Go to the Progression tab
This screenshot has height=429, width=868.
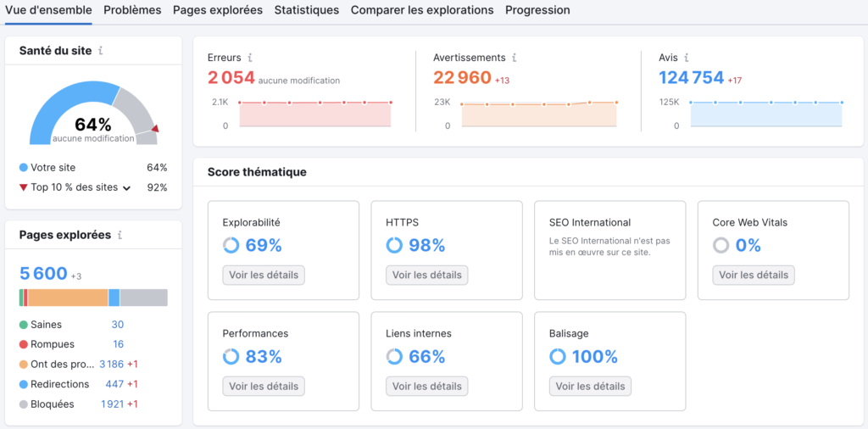click(537, 10)
